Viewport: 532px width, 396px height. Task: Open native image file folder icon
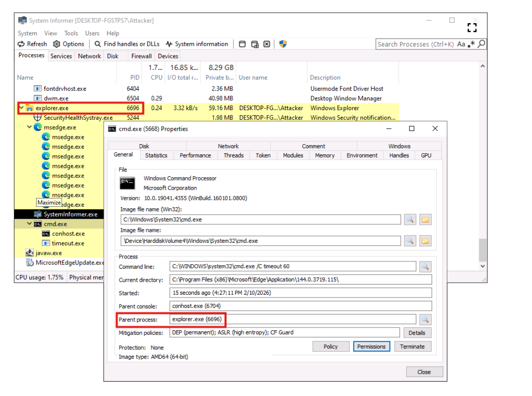pos(426,241)
